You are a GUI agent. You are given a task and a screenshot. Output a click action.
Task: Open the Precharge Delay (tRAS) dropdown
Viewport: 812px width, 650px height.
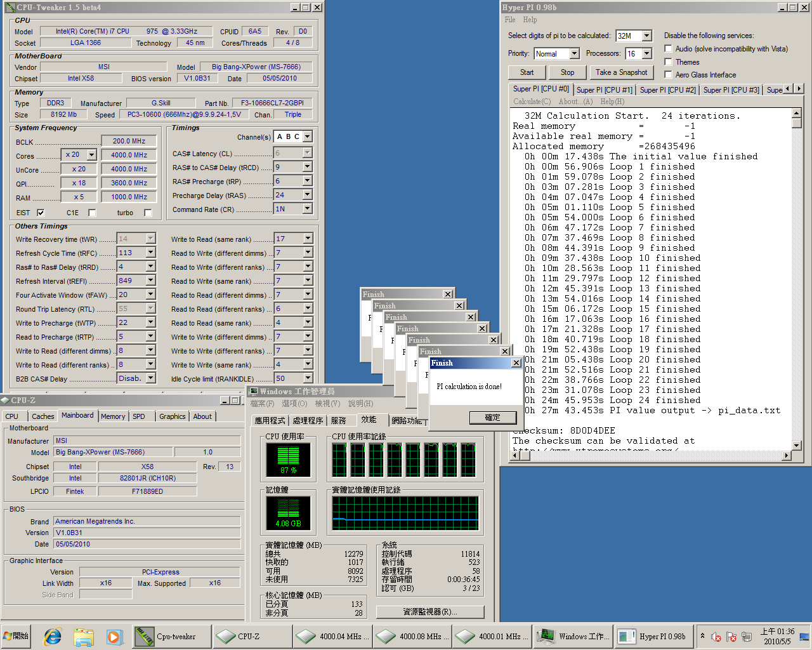tap(308, 195)
